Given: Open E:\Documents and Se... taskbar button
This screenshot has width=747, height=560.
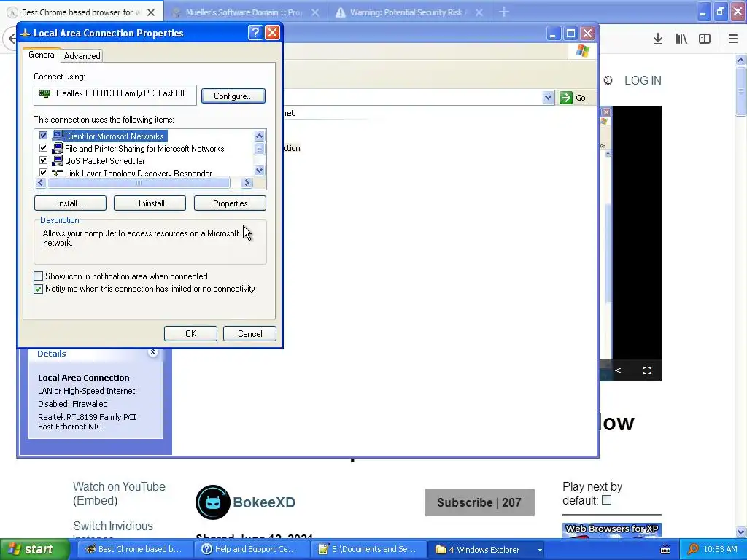Looking at the screenshot, I should click(x=368, y=550).
